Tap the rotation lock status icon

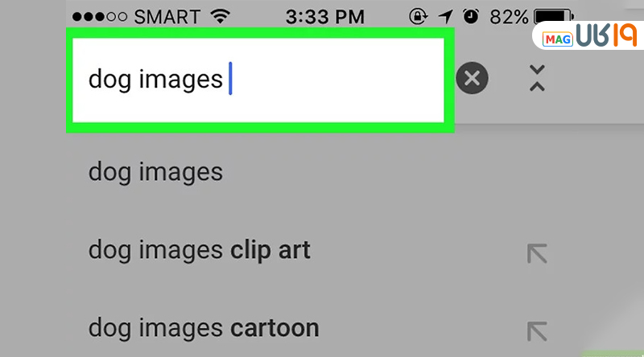[x=419, y=17]
